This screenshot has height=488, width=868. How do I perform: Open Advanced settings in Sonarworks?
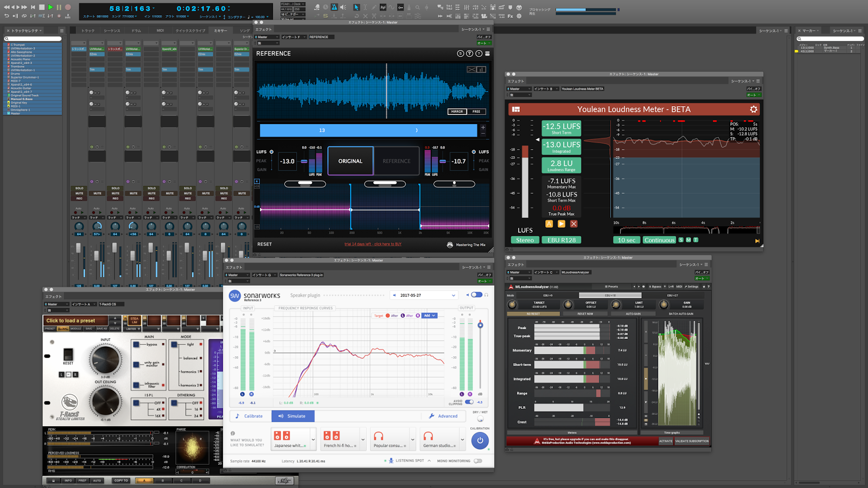point(443,416)
